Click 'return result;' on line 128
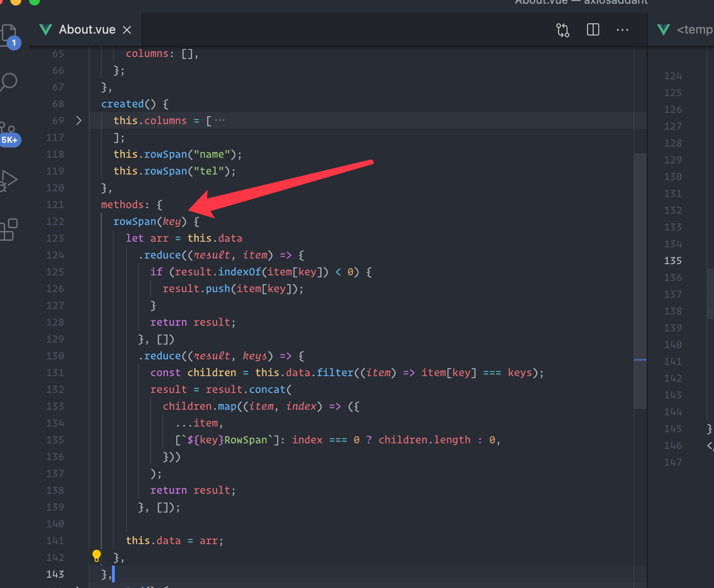This screenshot has width=714, height=588. click(193, 322)
